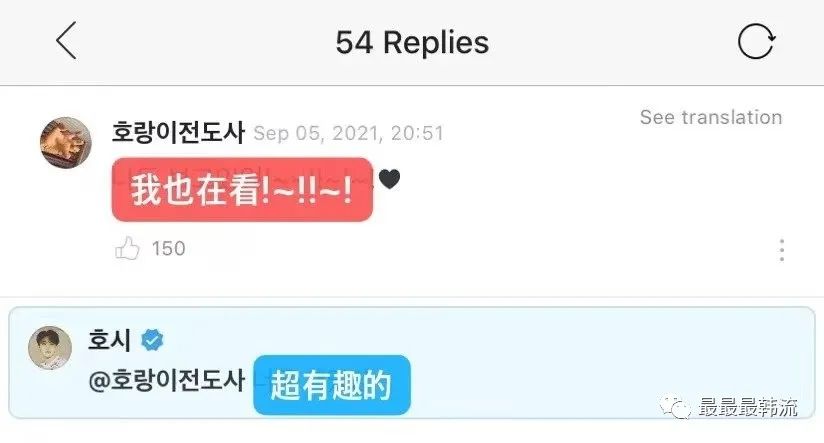Open the 호랑이전도사 username

(x=178, y=132)
